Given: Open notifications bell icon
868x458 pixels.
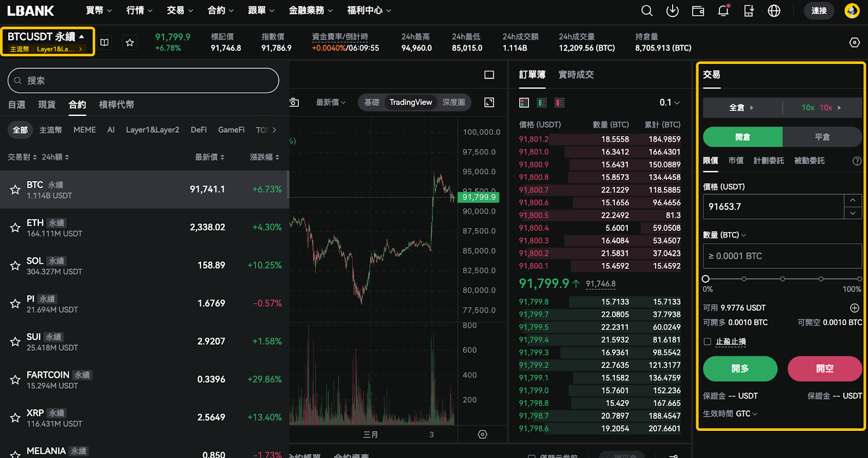Looking at the screenshot, I should (723, 11).
